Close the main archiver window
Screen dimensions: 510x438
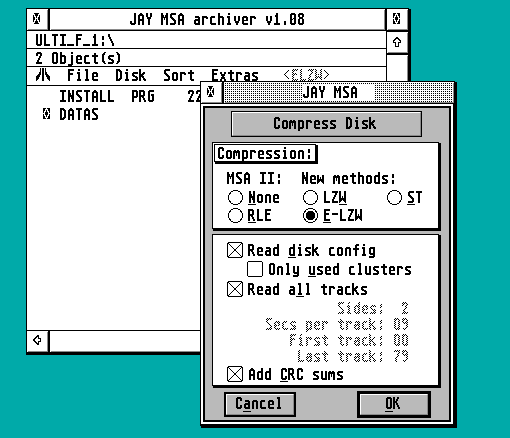pyautogui.click(x=37, y=19)
